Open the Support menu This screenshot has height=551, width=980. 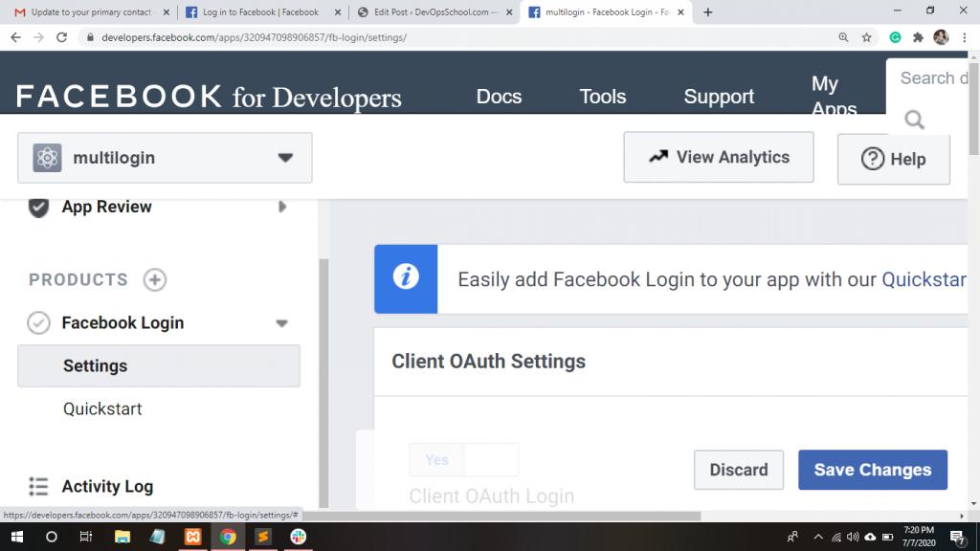pos(719,97)
